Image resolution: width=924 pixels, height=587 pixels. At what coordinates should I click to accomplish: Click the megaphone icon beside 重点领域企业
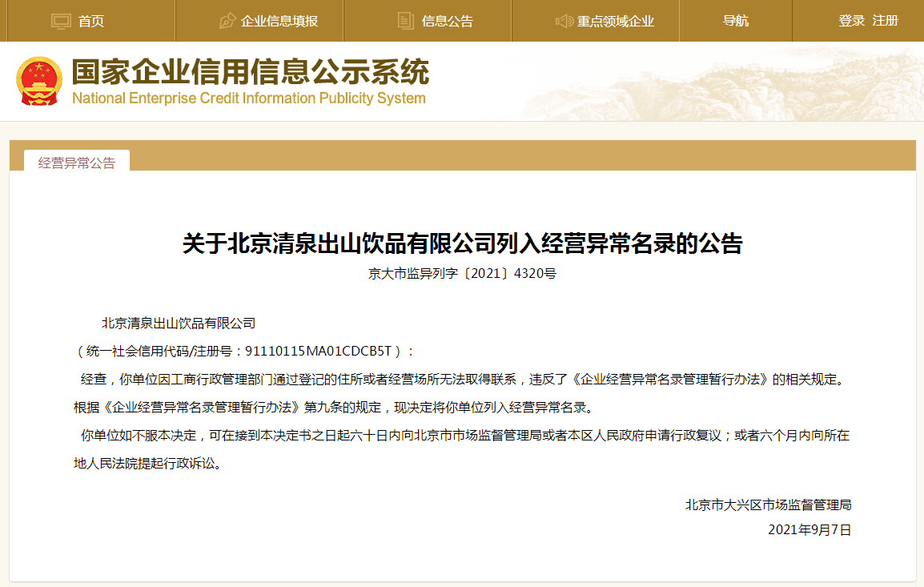point(564,21)
